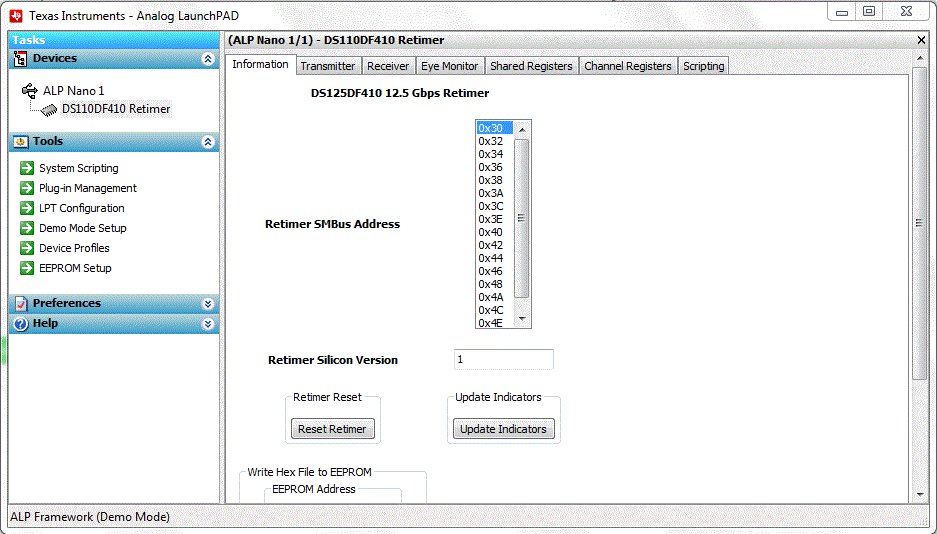Click the main panel vertical scrollbar thumb
The image size is (937, 534).
coord(920,223)
